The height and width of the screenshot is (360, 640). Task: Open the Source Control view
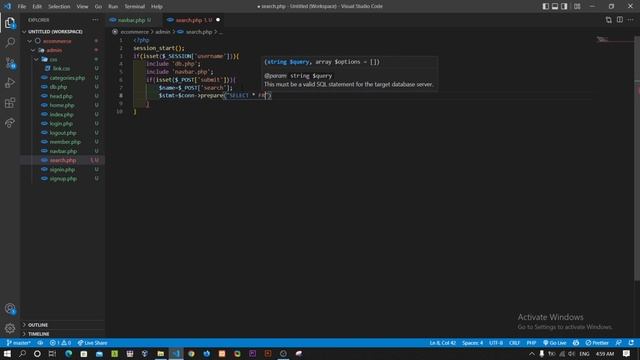click(x=10, y=62)
